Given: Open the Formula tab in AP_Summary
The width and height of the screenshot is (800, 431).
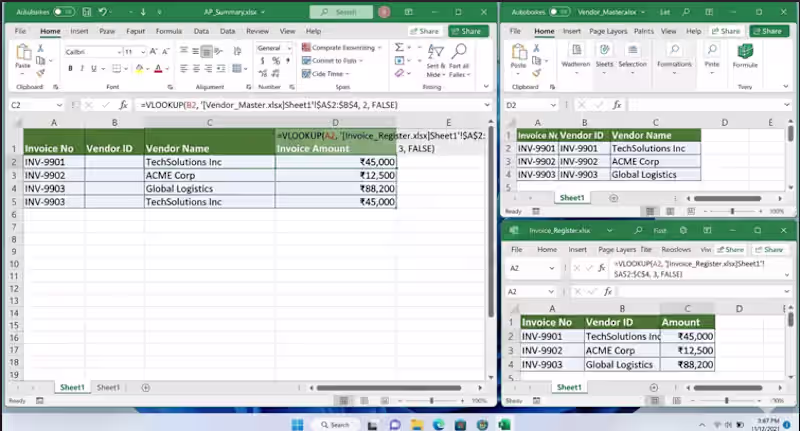Looking at the screenshot, I should click(169, 31).
